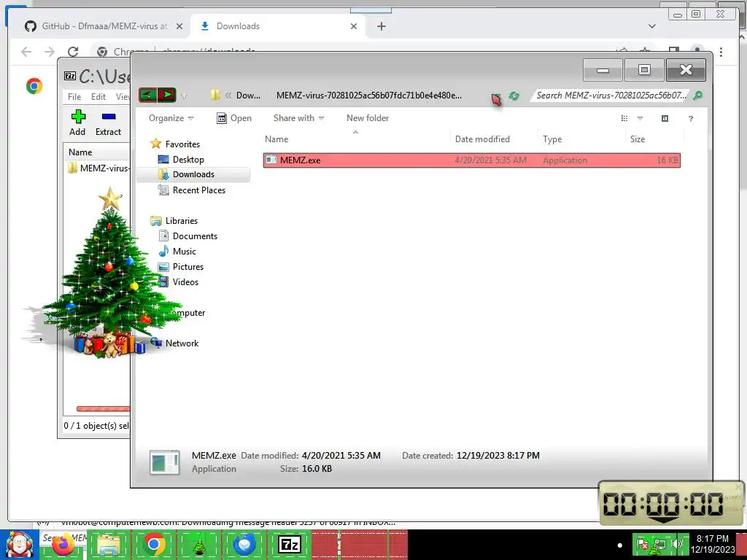Open Documents library
747x560 pixels.
click(187, 236)
